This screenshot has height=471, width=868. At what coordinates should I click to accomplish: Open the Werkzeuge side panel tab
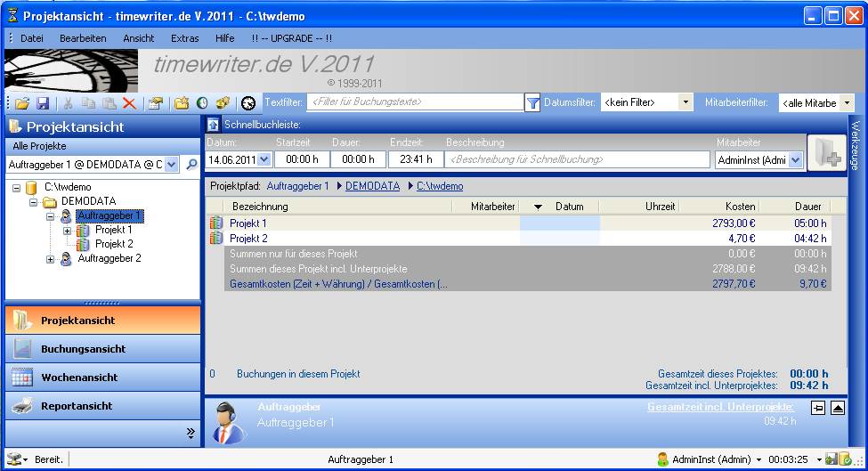coord(856,145)
